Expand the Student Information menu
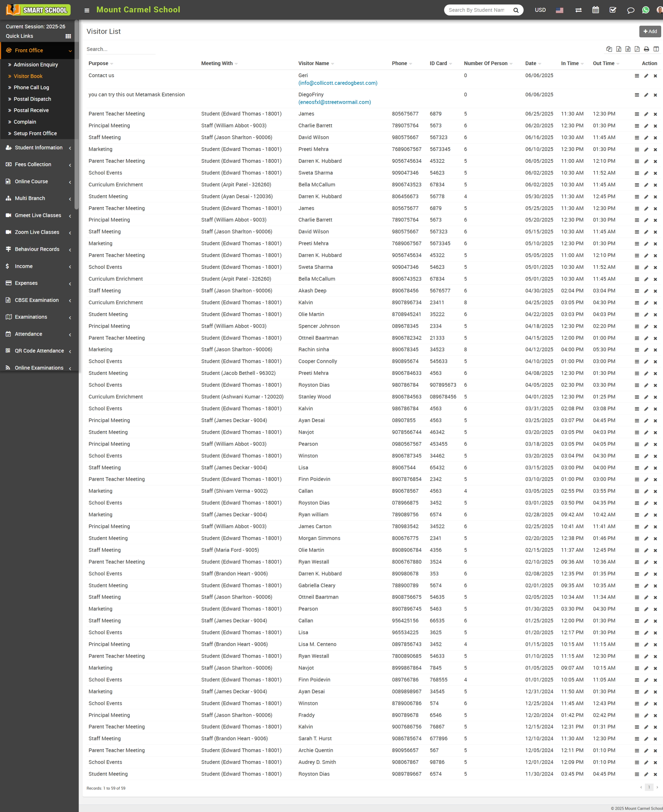Viewport: 663px width, 812px height. coord(38,147)
